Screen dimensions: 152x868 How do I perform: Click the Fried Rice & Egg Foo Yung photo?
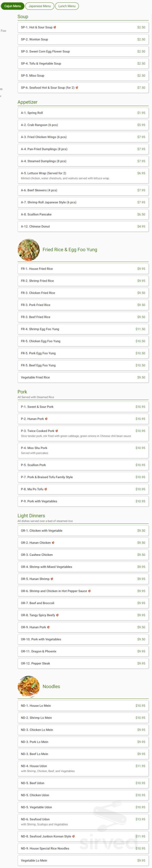coord(29,249)
